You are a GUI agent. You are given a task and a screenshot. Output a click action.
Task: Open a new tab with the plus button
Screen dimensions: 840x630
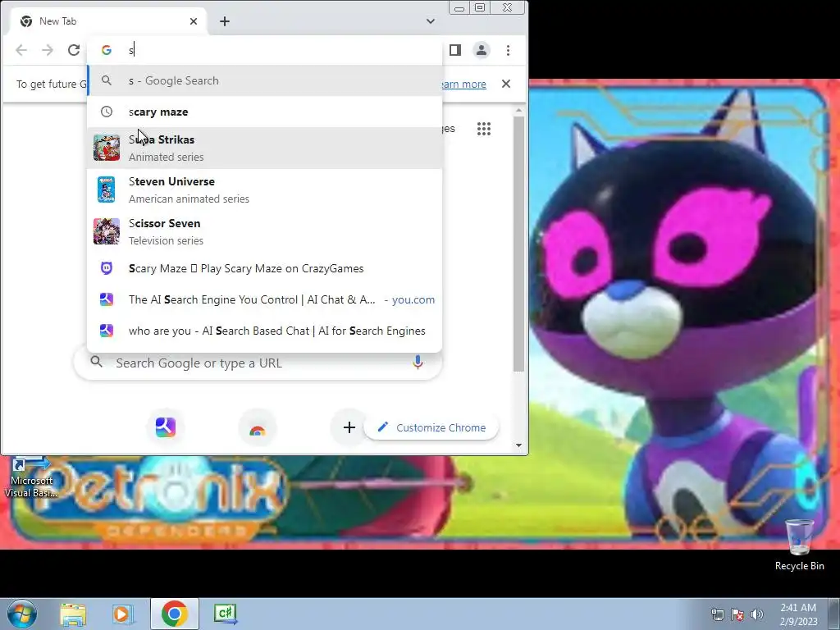[225, 21]
